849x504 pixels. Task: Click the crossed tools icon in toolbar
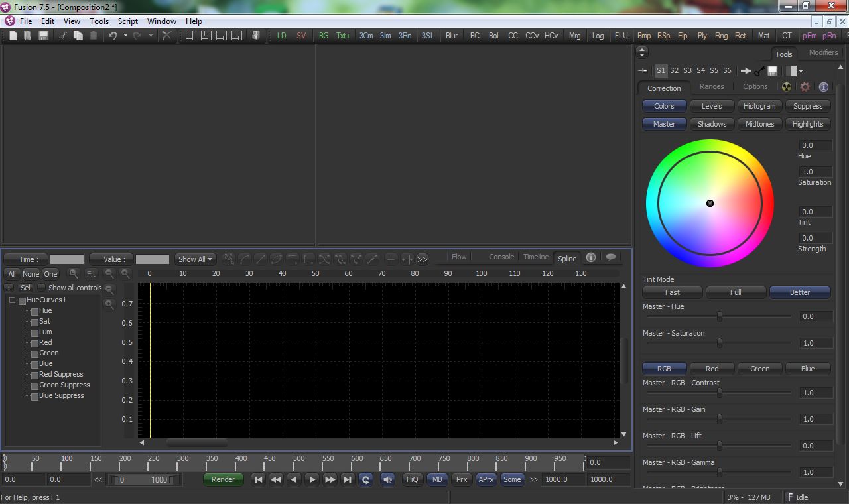click(x=166, y=36)
